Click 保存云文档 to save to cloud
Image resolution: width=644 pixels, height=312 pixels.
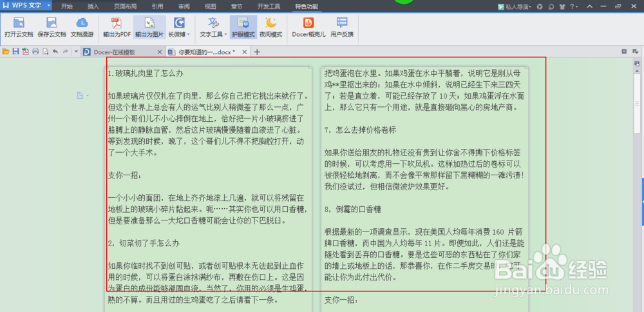[x=52, y=27]
